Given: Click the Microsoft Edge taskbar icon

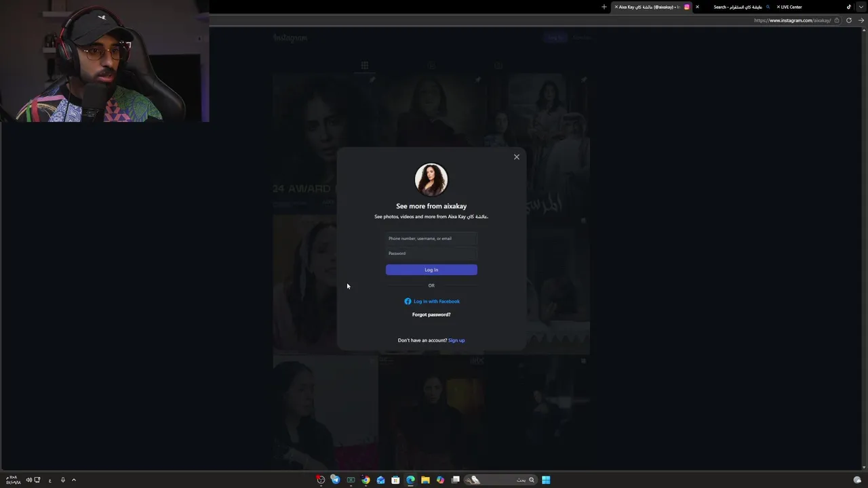Looking at the screenshot, I should [x=410, y=480].
